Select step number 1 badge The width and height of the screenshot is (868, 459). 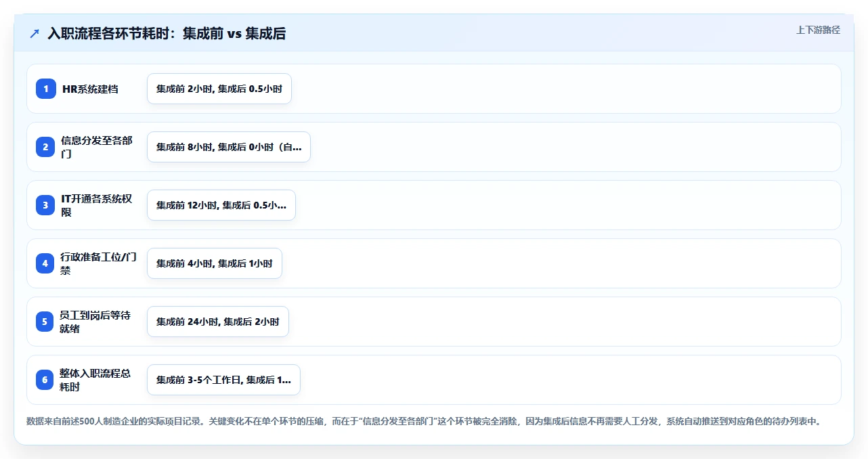(x=45, y=89)
